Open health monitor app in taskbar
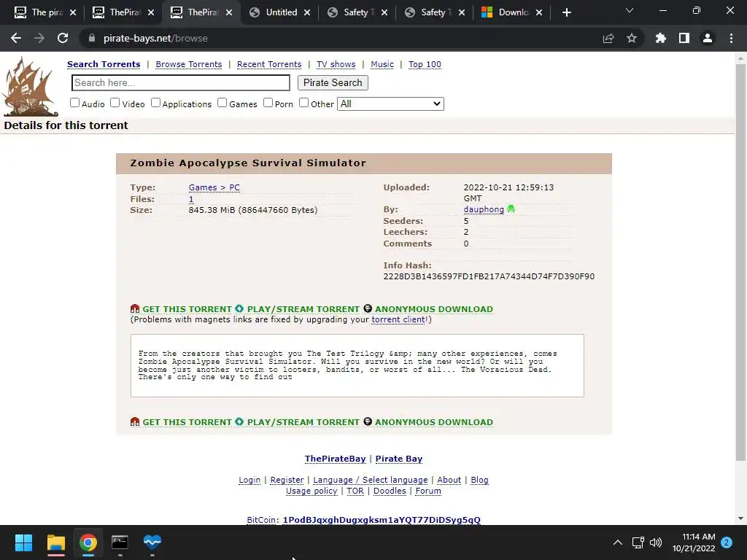The height and width of the screenshot is (560, 747). pyautogui.click(x=152, y=542)
